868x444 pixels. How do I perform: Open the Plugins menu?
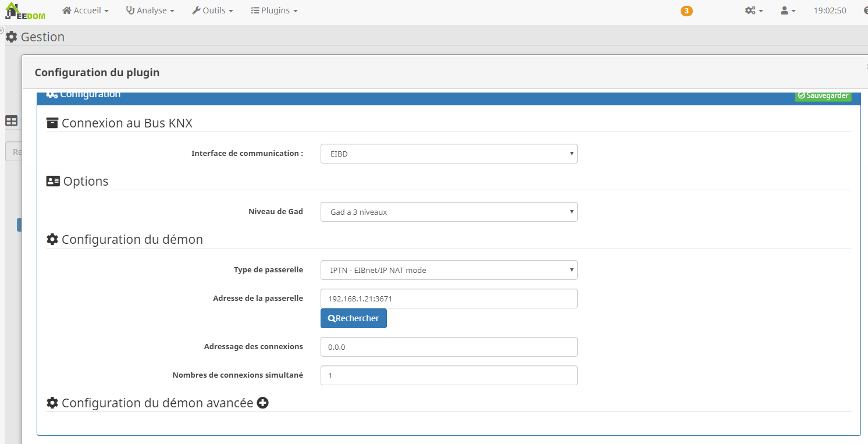click(x=274, y=10)
